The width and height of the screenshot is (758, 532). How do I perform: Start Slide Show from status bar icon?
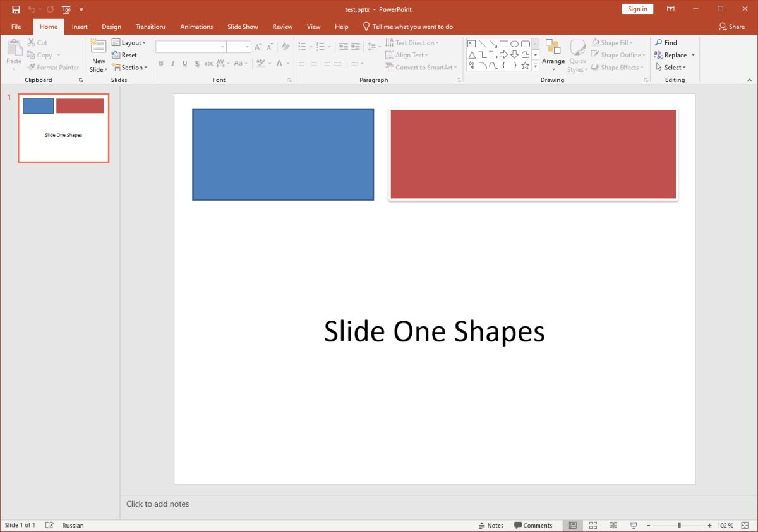click(x=634, y=525)
